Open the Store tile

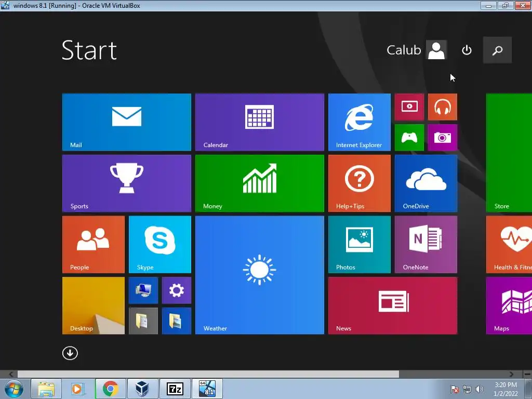(509, 153)
